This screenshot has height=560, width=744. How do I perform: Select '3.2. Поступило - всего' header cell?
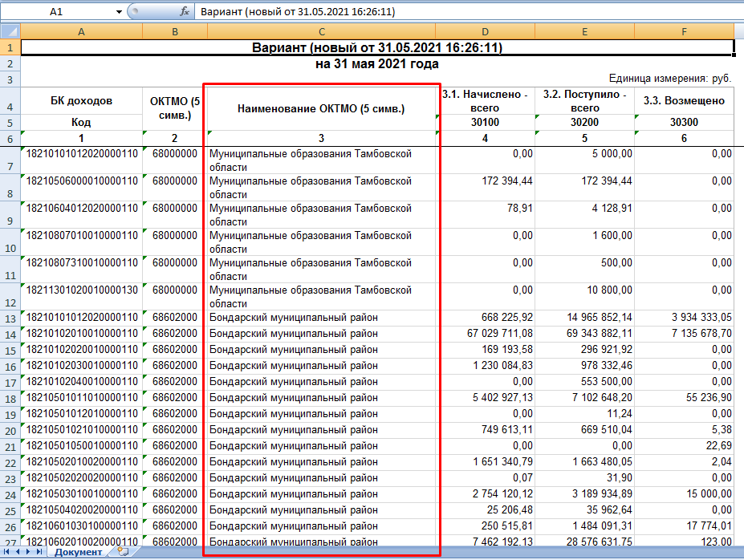[584, 100]
